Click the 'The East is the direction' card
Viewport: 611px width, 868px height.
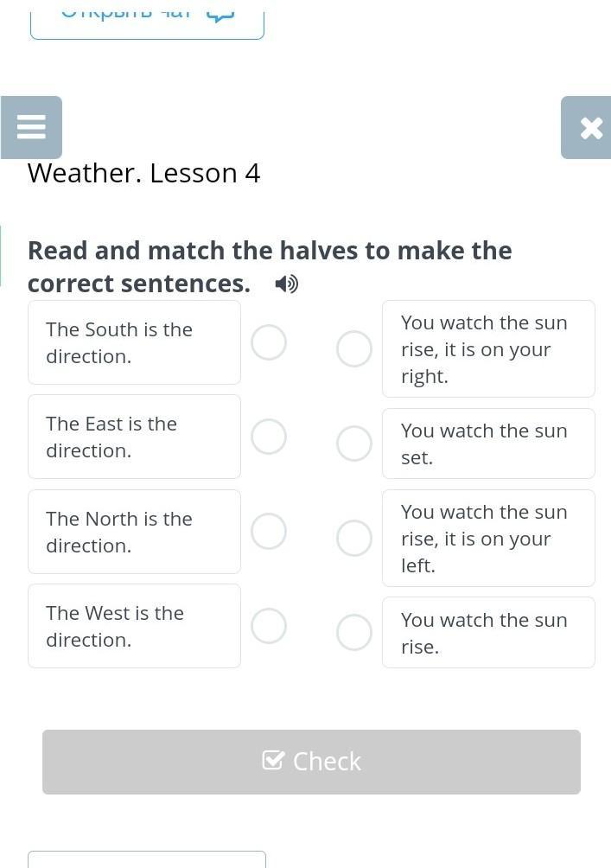tap(135, 437)
